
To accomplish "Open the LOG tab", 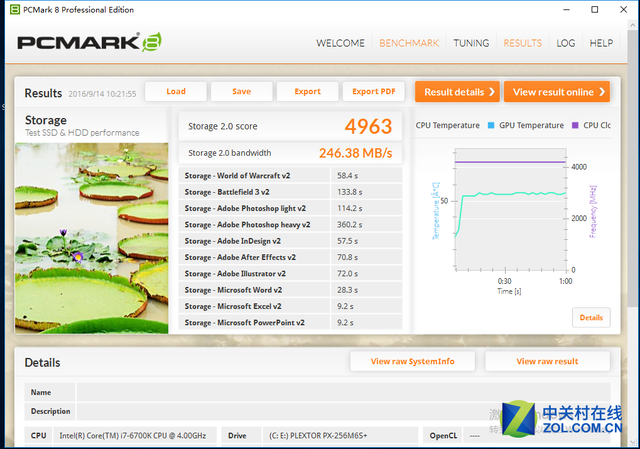I will tap(565, 43).
